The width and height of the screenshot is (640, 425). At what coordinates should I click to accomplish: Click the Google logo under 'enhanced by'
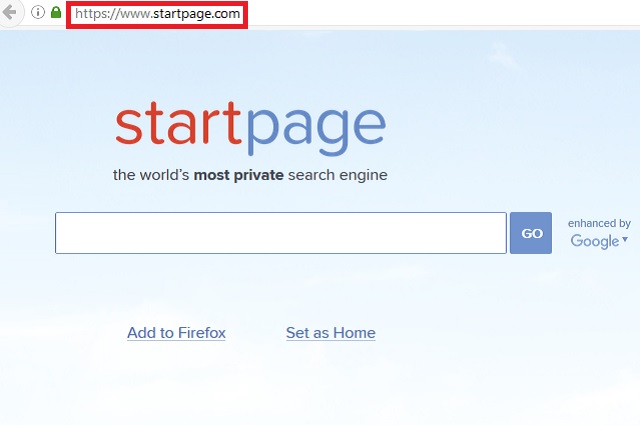click(595, 241)
